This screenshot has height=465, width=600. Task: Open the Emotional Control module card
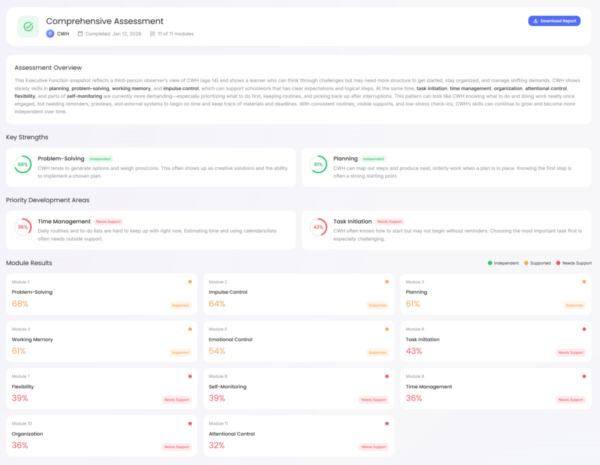pyautogui.click(x=298, y=342)
